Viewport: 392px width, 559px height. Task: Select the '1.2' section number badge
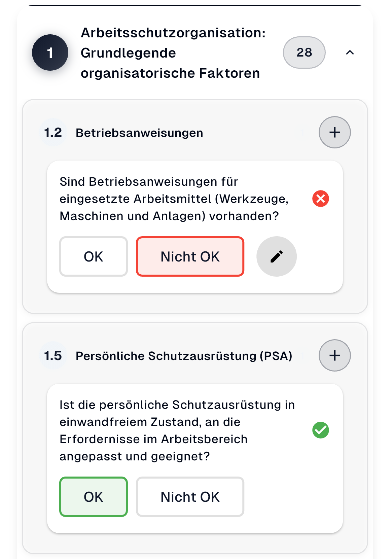point(53,132)
